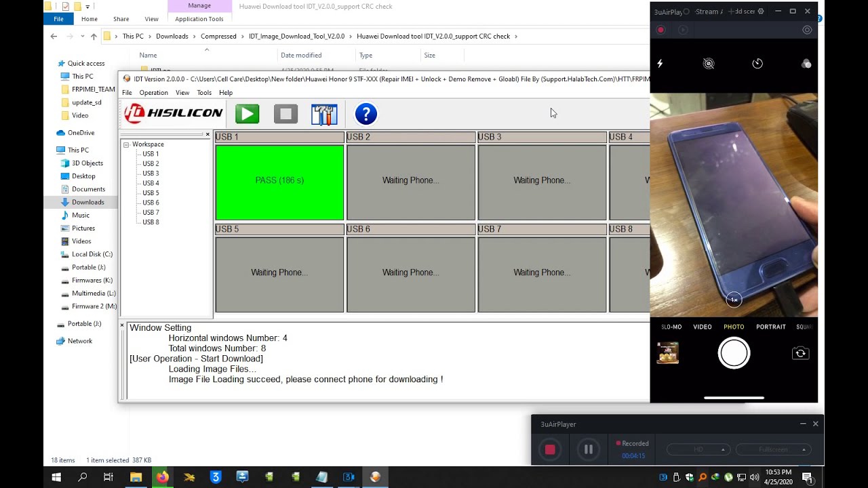Click IDT_Image_Download_Tool_V2.0.0 breadcrumb
The width and height of the screenshot is (868, 488).
point(296,37)
